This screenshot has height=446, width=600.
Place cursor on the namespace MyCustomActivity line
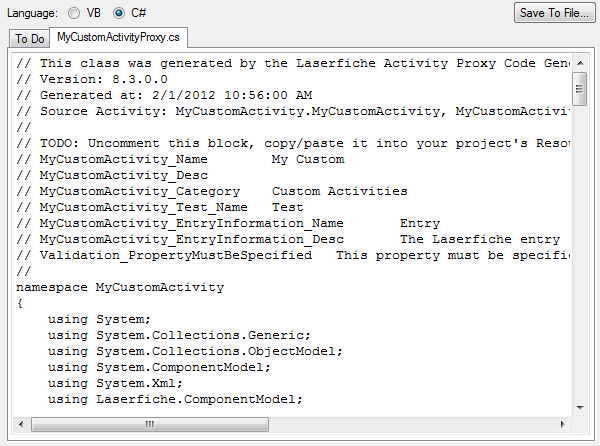(120, 288)
